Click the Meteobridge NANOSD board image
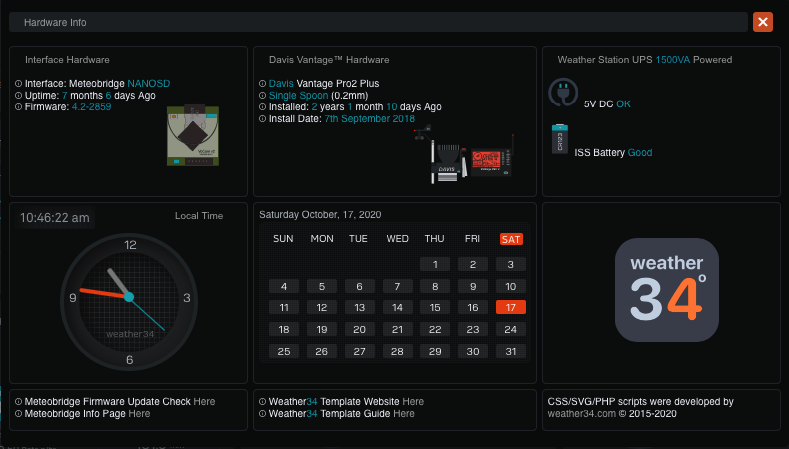 [x=193, y=135]
